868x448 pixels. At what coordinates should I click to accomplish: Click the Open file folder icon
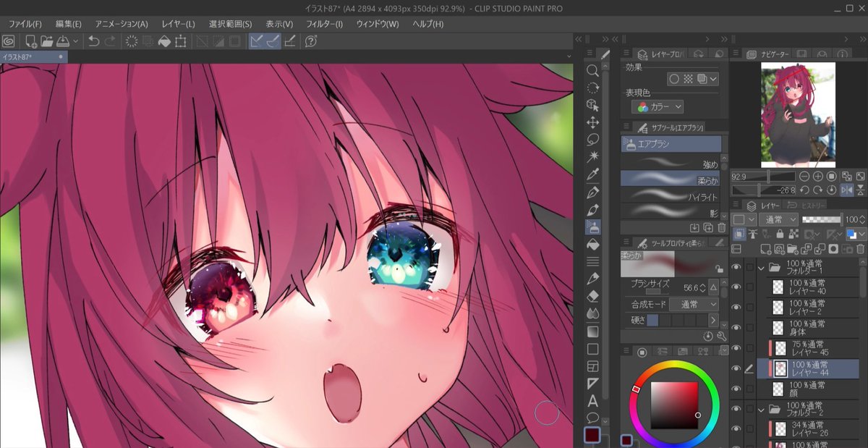click(x=47, y=41)
